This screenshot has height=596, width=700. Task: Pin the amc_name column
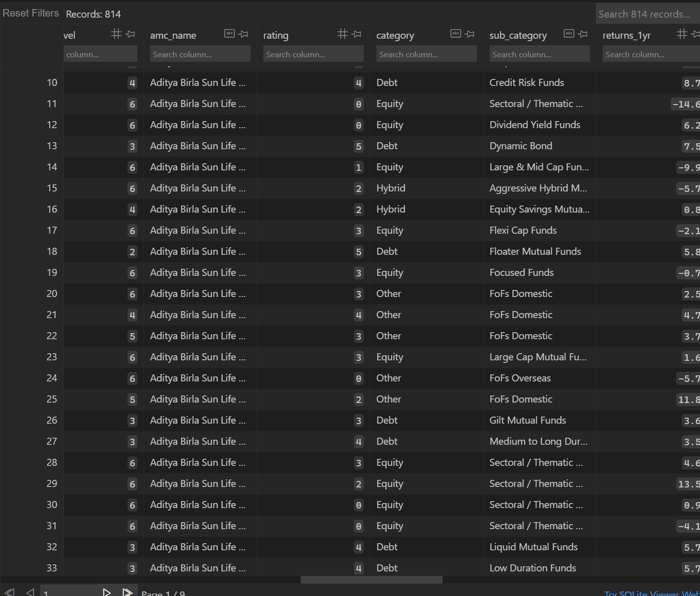(x=244, y=34)
